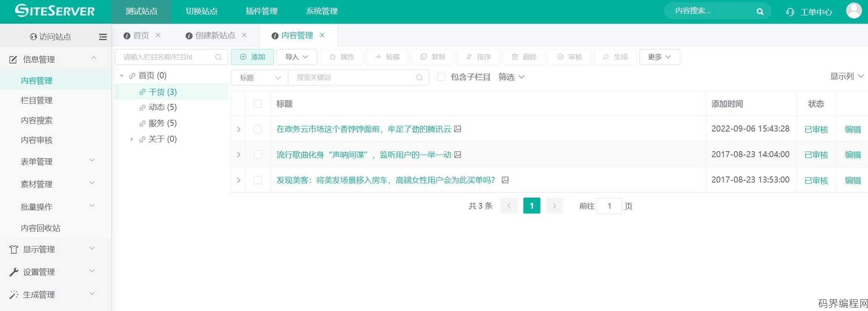Click the link icon beside 干货 (3)
This screenshot has width=868, height=311.
(x=142, y=92)
